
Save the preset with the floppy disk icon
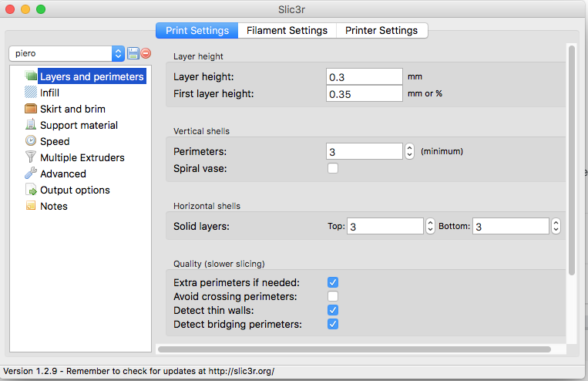click(133, 53)
